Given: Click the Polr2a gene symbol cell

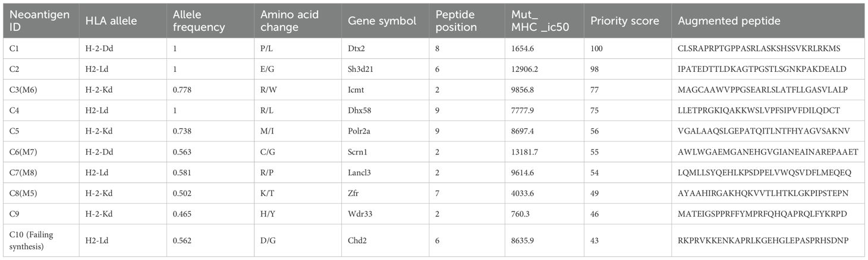Looking at the screenshot, I should (x=359, y=131).
